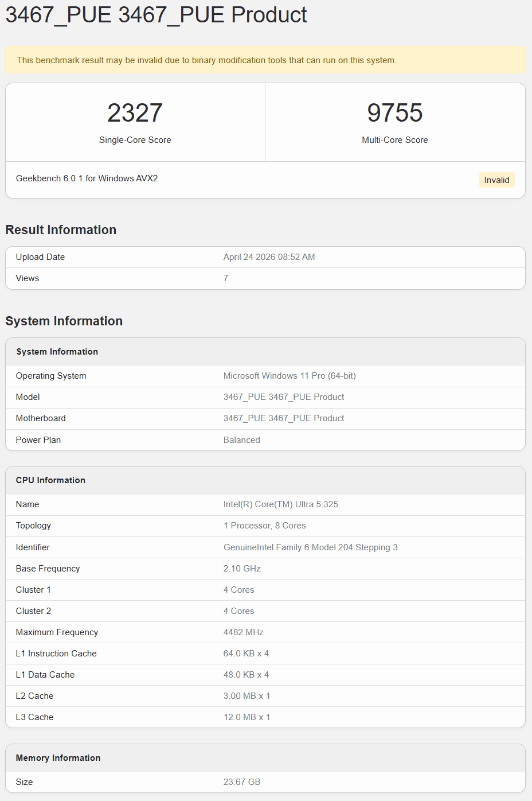Click the Motherboard row value
This screenshot has width=532, height=801.
pos(284,418)
